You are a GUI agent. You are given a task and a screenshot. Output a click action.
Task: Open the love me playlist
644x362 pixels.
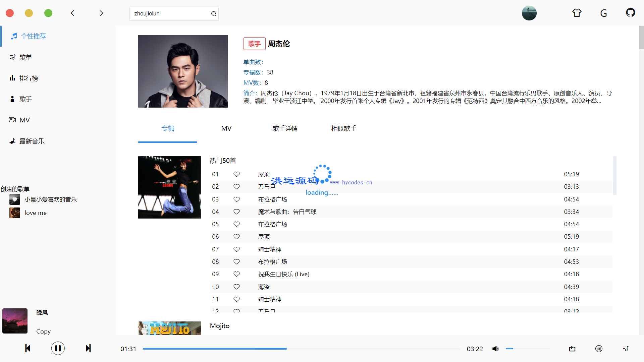click(28, 213)
